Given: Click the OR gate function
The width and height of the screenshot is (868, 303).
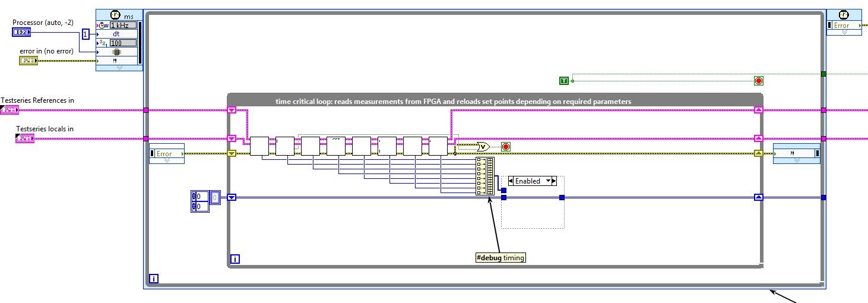Looking at the screenshot, I should coord(483,146).
